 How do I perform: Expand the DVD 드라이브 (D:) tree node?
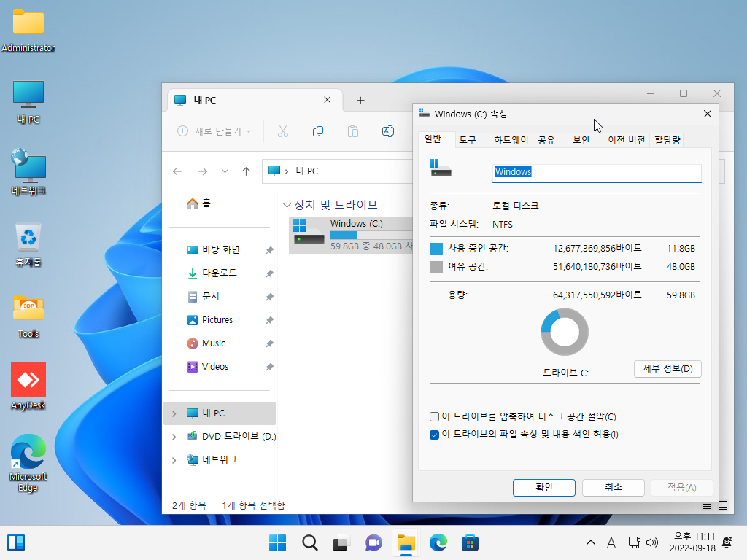tap(174, 436)
